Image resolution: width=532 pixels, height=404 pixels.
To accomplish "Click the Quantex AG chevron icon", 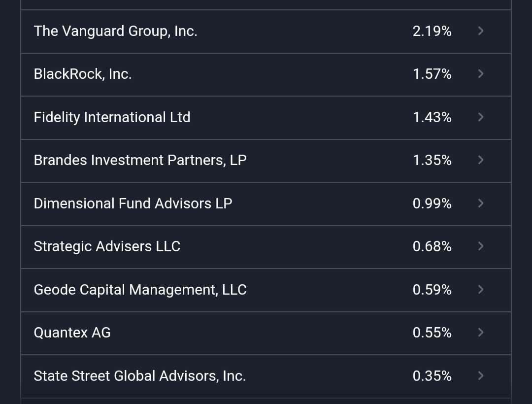I will point(481,333).
